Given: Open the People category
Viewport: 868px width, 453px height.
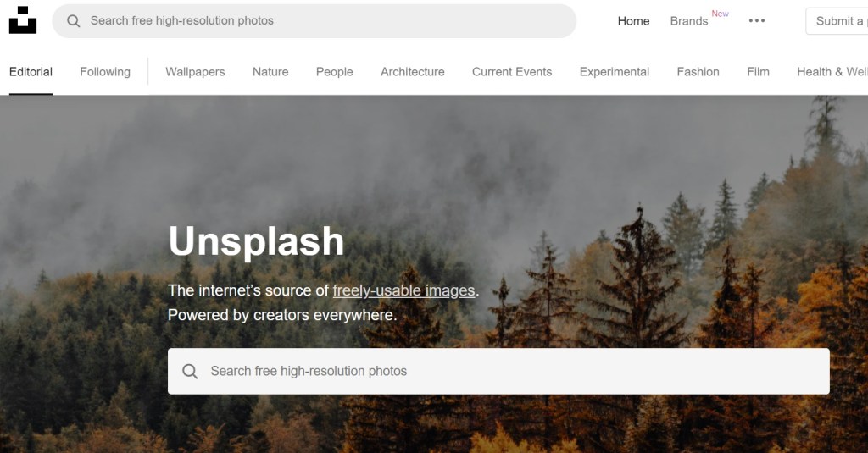Looking at the screenshot, I should pyautogui.click(x=334, y=72).
